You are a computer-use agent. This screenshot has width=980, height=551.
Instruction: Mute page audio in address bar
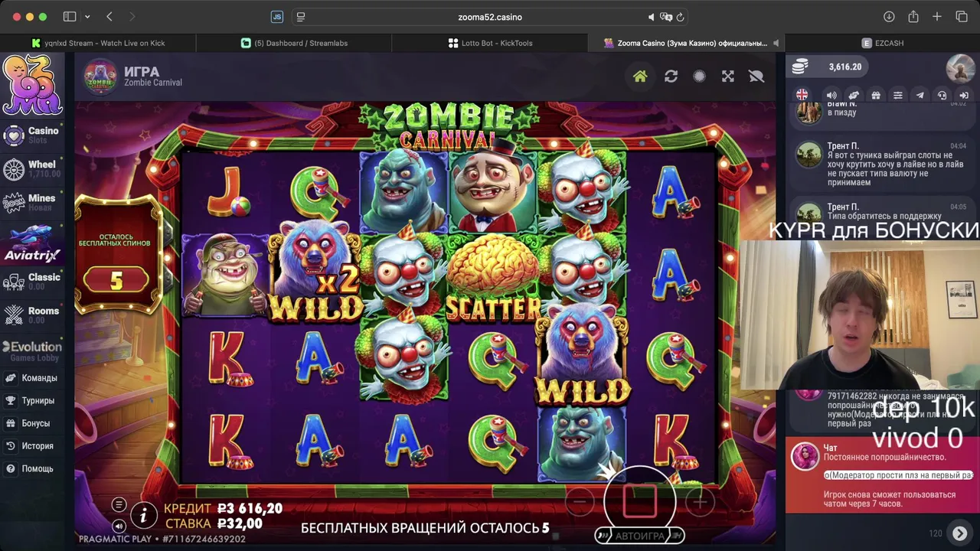point(651,17)
